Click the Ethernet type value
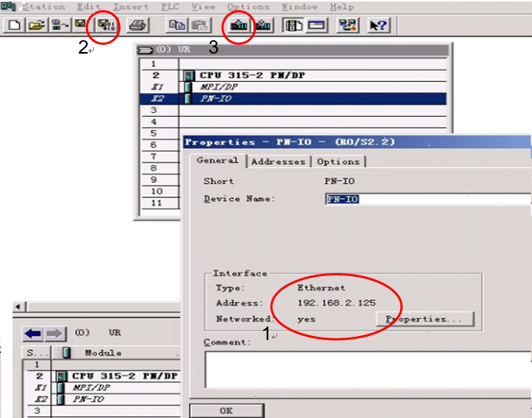 coord(321,288)
